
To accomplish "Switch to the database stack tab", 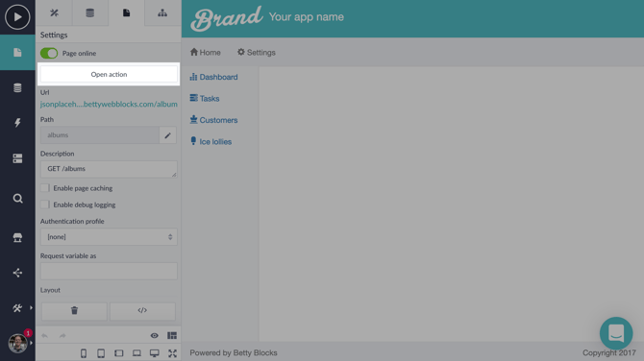I will point(90,12).
